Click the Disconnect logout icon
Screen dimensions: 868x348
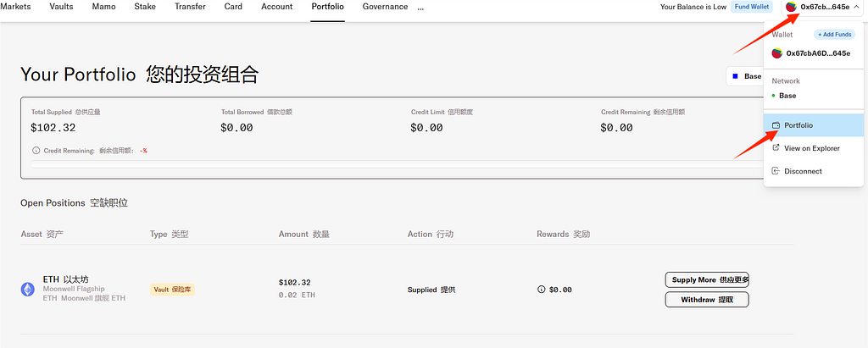tap(776, 171)
